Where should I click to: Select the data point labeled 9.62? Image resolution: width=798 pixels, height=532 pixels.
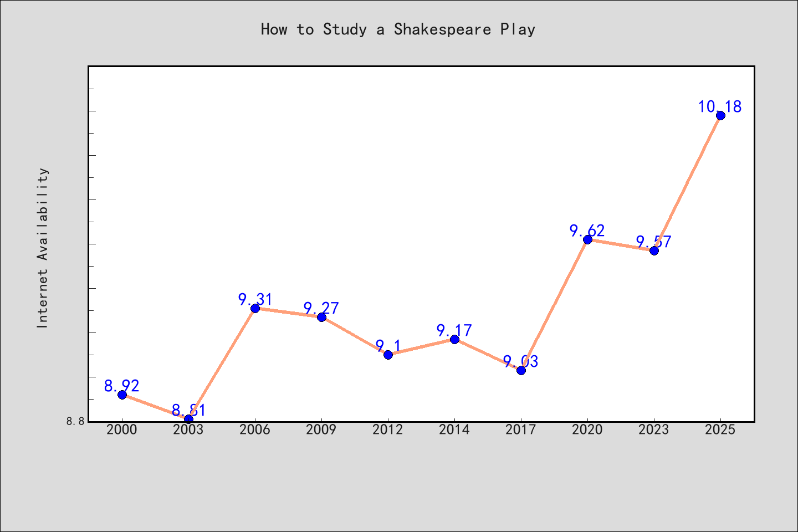click(587, 239)
